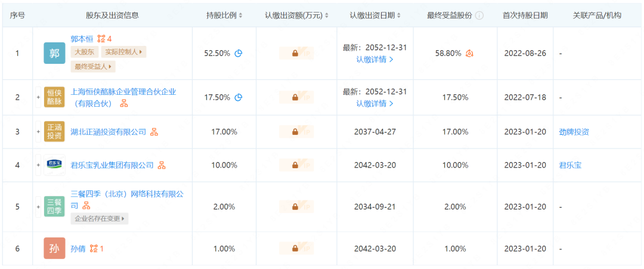Viewport: 644px width, 269px height.
Task: Open 湖北正涵投资有限公司 company link
Action: point(109,132)
